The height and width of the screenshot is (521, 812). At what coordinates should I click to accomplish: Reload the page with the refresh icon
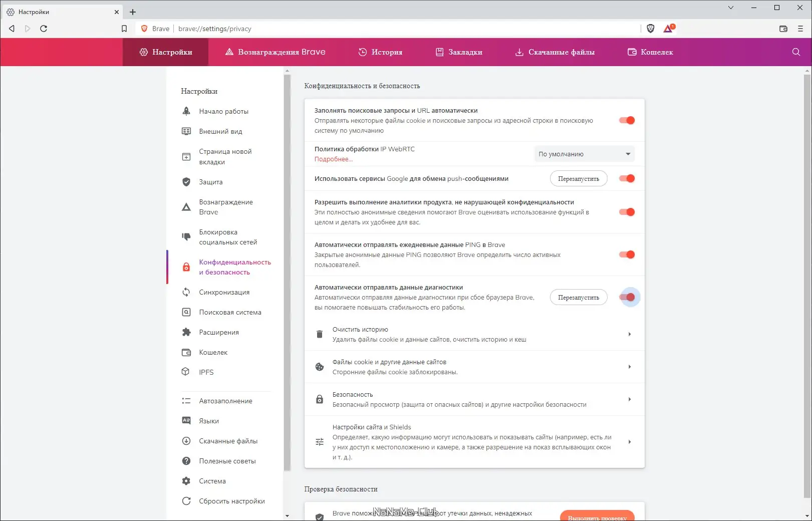[44, 29]
